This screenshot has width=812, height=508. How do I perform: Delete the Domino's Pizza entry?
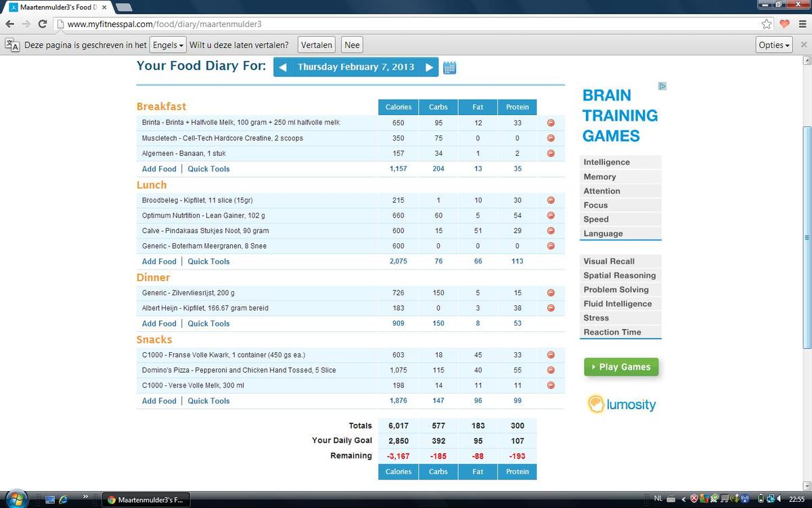point(550,371)
